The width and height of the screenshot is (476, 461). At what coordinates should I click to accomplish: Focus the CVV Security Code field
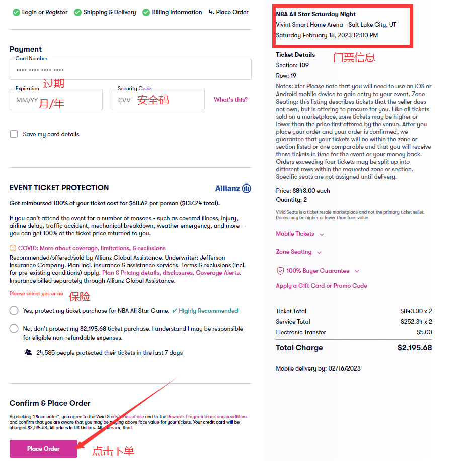pyautogui.click(x=158, y=100)
